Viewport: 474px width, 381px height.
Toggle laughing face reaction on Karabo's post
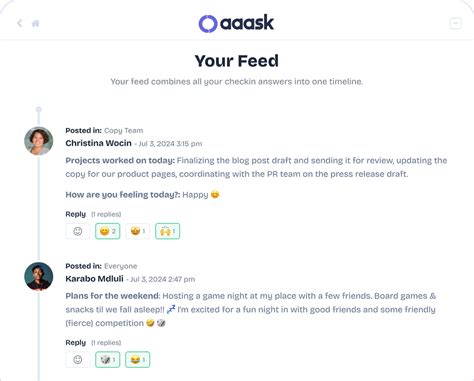(x=138, y=360)
